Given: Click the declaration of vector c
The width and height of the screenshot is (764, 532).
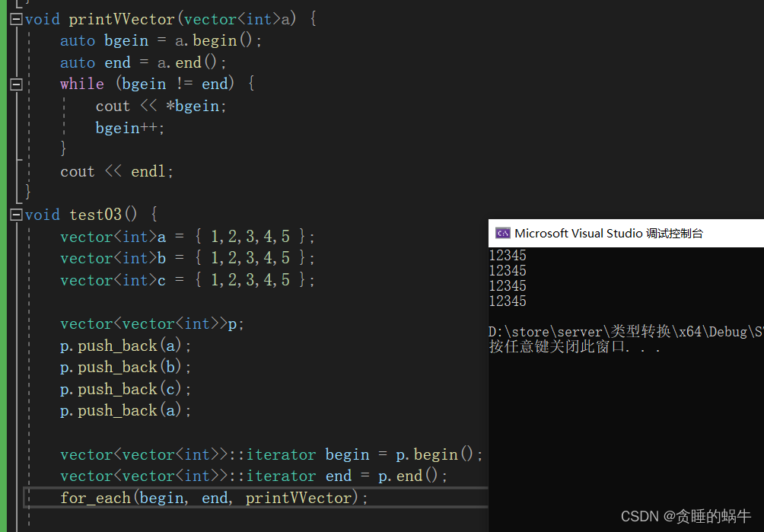Looking at the screenshot, I should pos(188,280).
